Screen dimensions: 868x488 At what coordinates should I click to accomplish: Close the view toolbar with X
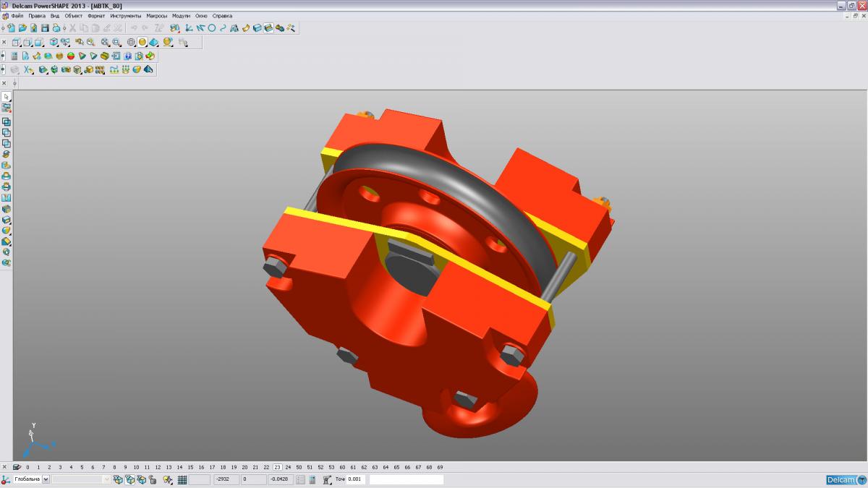click(4, 43)
